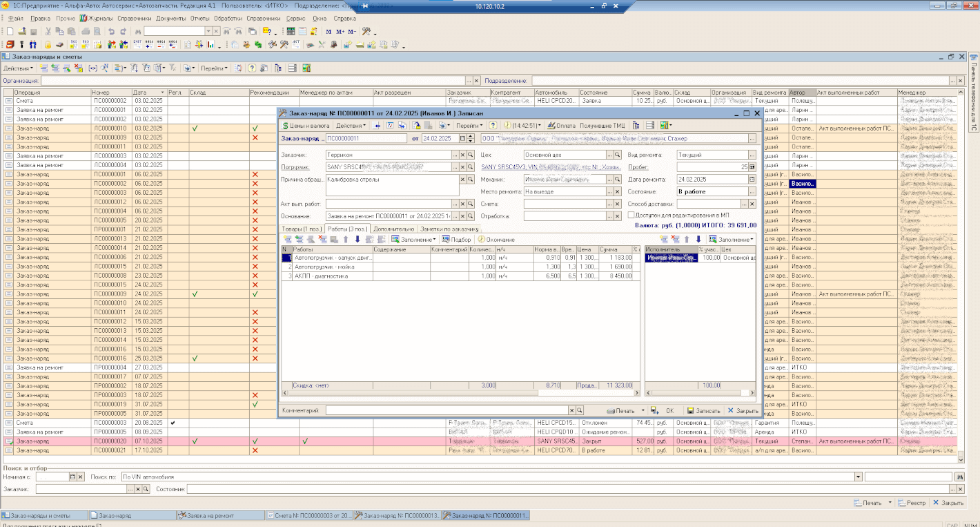Click the Окончание clock icon in works toolbar

(481, 240)
